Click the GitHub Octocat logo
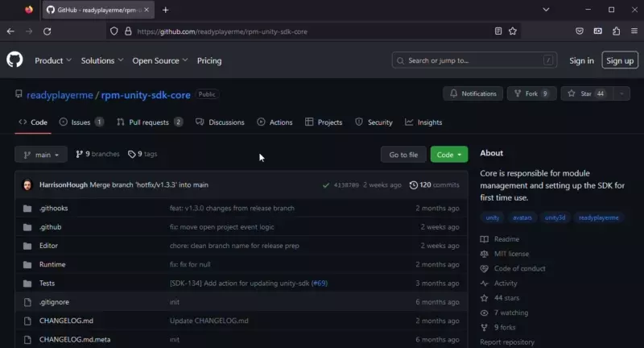 (x=14, y=60)
